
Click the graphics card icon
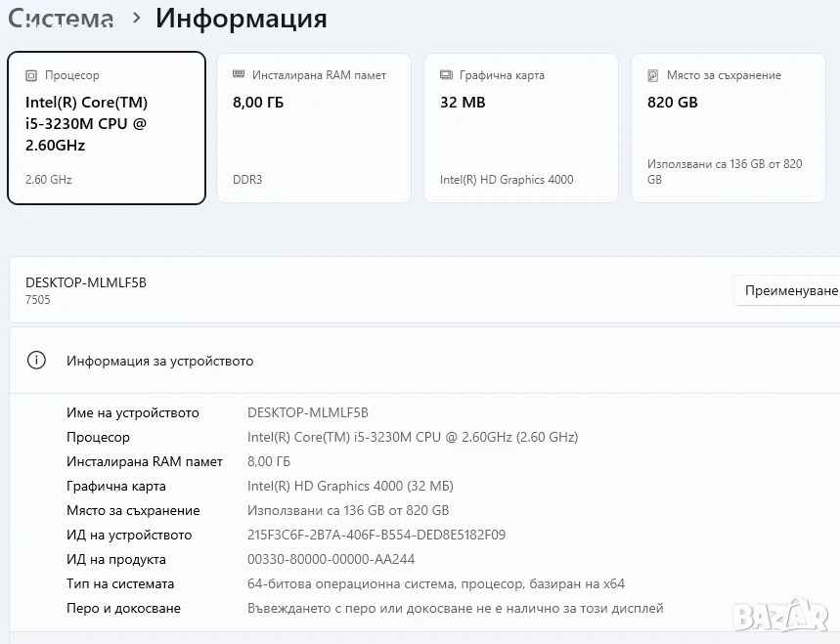click(446, 75)
